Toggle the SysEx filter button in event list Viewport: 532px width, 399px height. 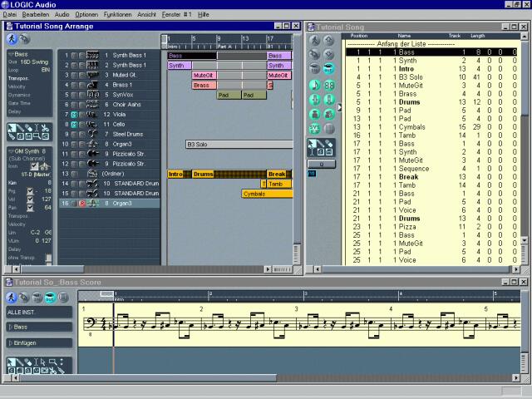coord(315,129)
